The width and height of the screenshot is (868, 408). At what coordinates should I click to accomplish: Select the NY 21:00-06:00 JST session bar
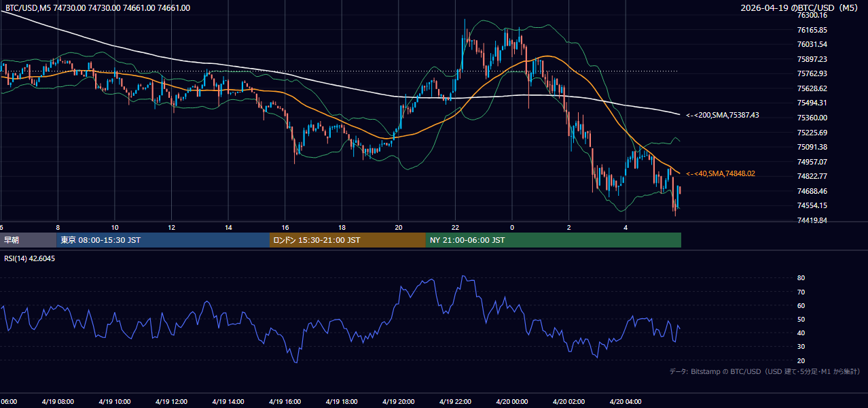(554, 240)
